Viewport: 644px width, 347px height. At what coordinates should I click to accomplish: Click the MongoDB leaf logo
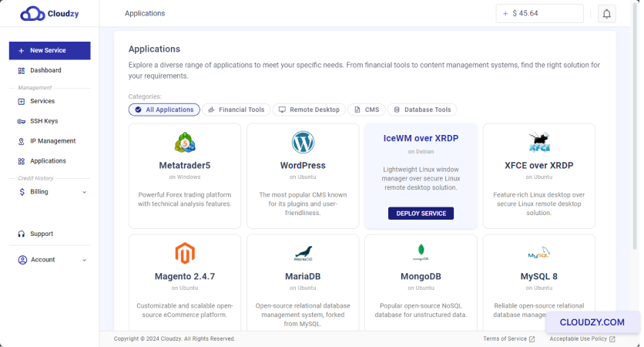(421, 252)
